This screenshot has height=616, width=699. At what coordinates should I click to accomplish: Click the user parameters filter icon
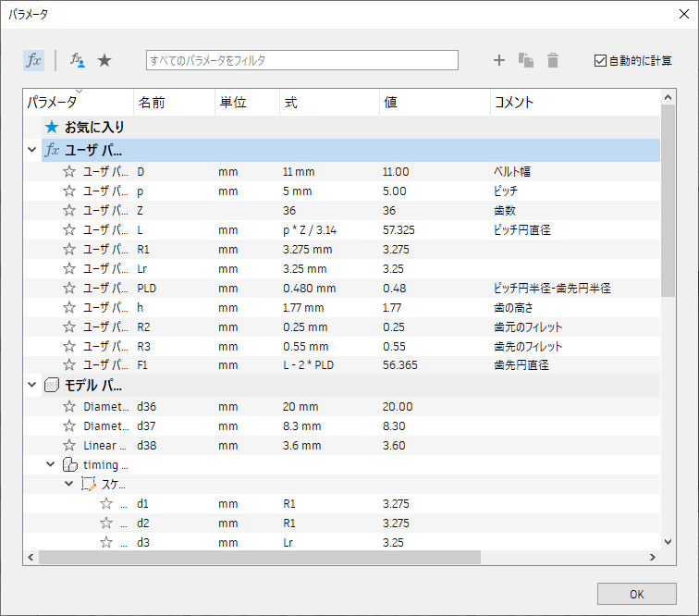tap(78, 60)
